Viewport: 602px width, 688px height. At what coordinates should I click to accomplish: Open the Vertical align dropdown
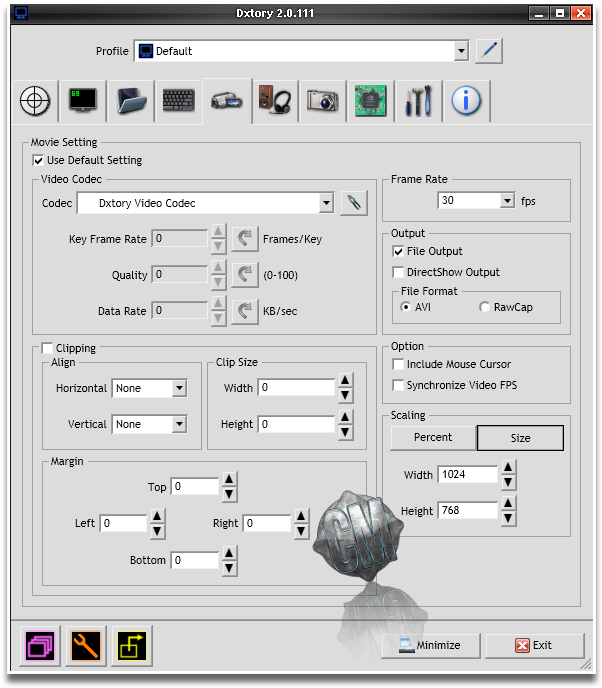[x=179, y=424]
